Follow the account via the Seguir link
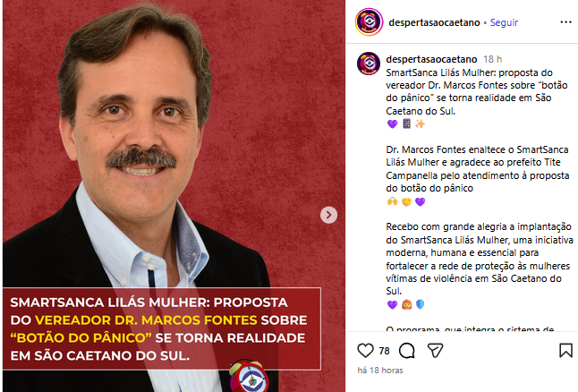Screen dimensions: 578x392 pos(504,22)
